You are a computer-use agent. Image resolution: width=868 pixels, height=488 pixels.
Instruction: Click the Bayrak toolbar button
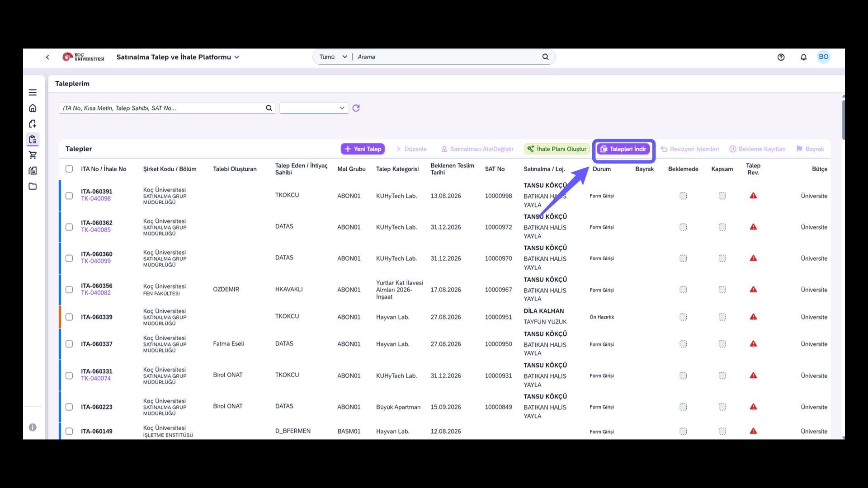(x=810, y=149)
